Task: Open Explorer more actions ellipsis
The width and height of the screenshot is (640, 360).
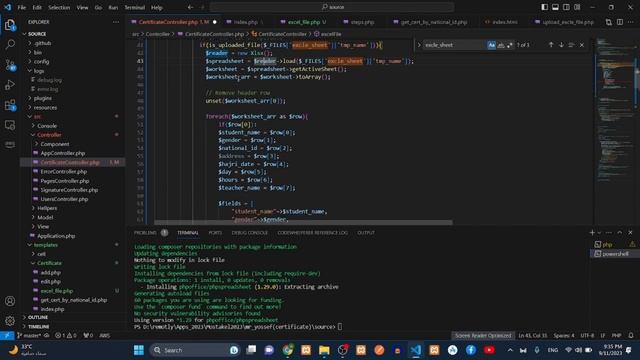Action: 116,22
